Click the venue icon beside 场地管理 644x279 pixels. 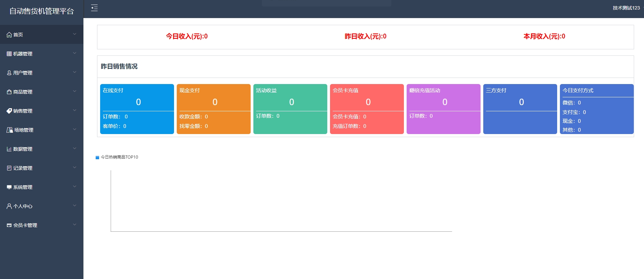[x=10, y=130]
